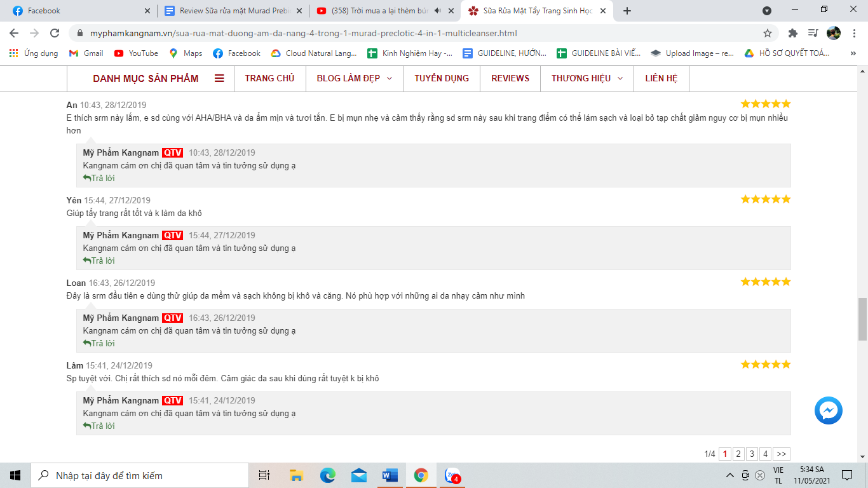Bookmark this page with the star icon
Screen dimensions: 868x488
pyautogui.click(x=768, y=33)
